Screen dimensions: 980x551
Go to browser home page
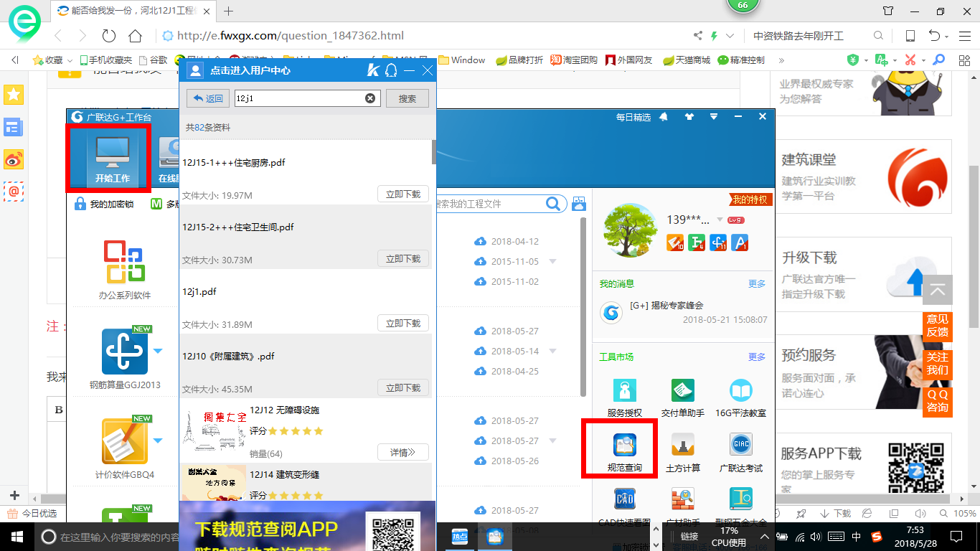[135, 35]
